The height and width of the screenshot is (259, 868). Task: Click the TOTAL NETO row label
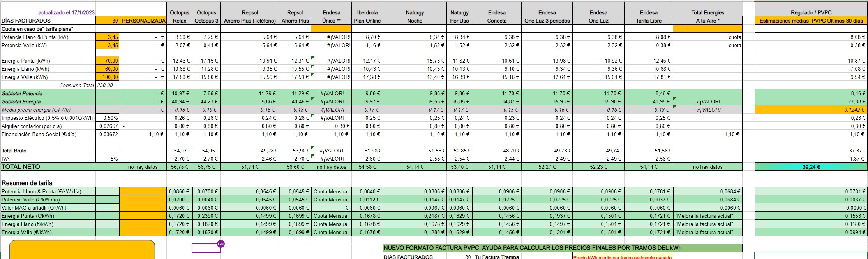pyautogui.click(x=21, y=166)
